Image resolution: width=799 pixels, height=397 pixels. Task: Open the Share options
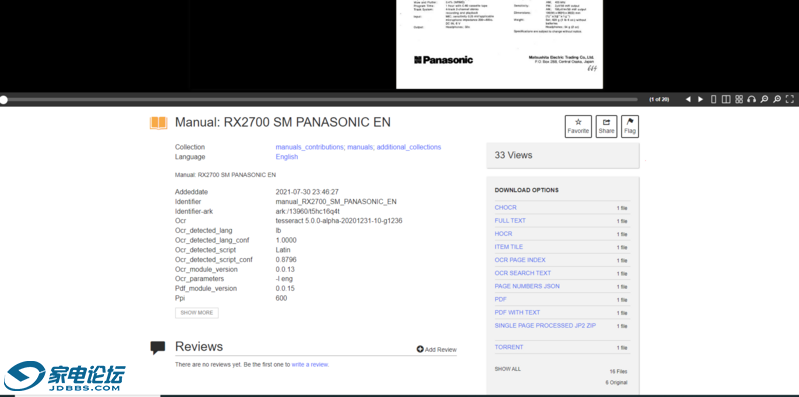pyautogui.click(x=606, y=126)
